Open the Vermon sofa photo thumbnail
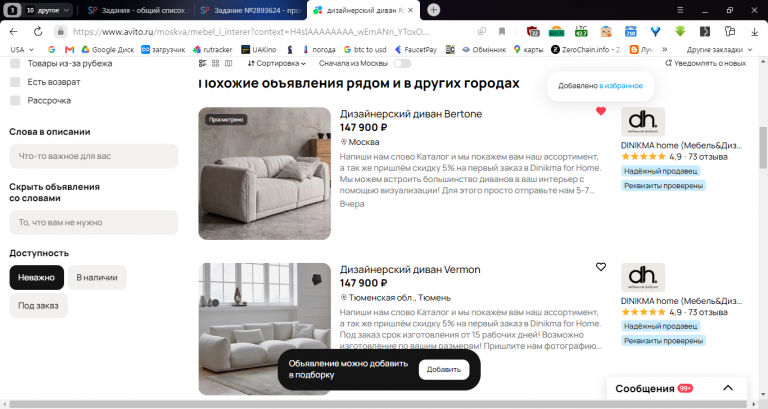768x409 pixels. [264, 329]
